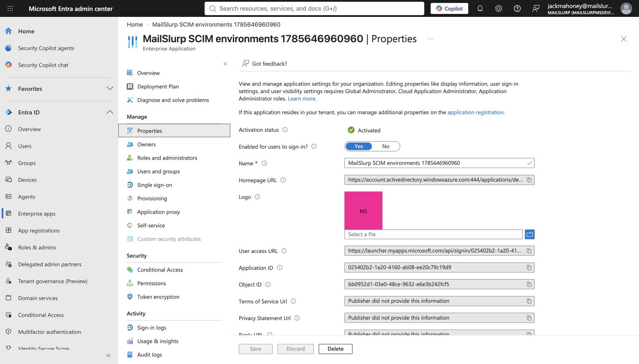Open App registrations in Entra ID
The width and height of the screenshot is (639, 364).
39,231
